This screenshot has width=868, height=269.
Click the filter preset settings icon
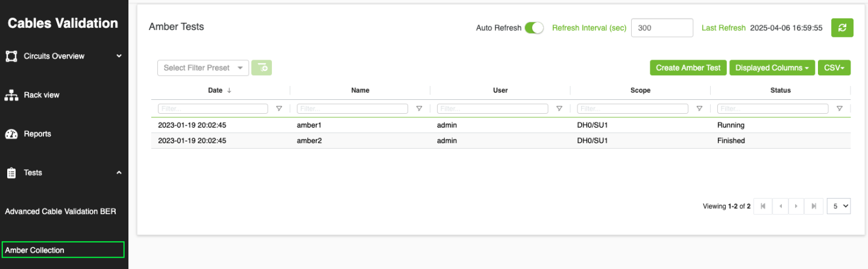click(262, 68)
